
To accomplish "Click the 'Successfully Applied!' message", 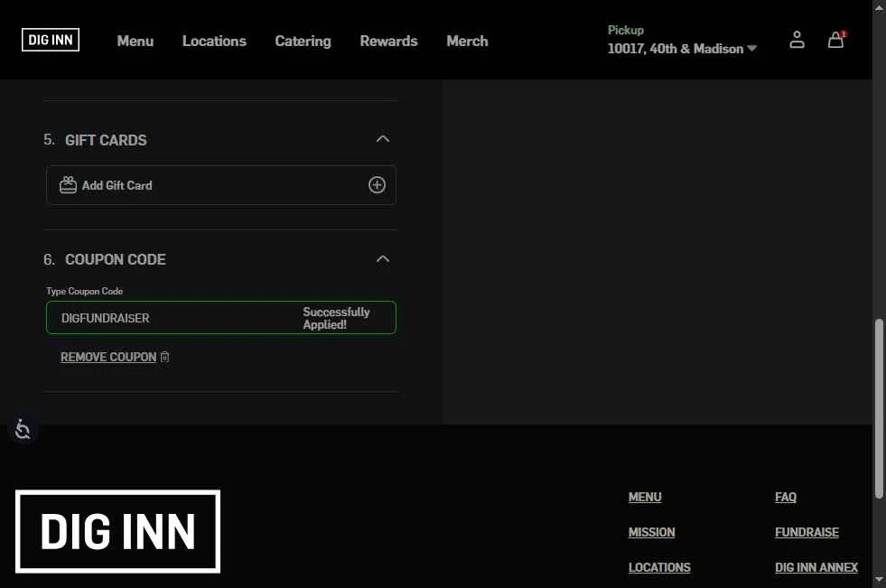I will click(x=336, y=318).
